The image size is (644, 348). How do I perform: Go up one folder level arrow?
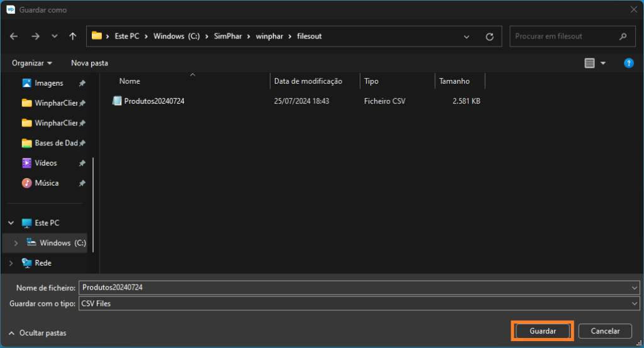click(73, 36)
